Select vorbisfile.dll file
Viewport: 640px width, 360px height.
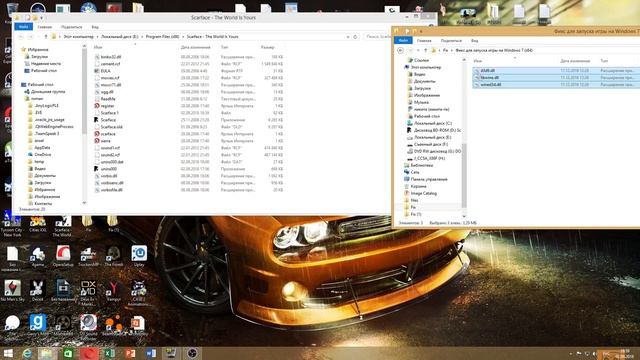coord(108,190)
